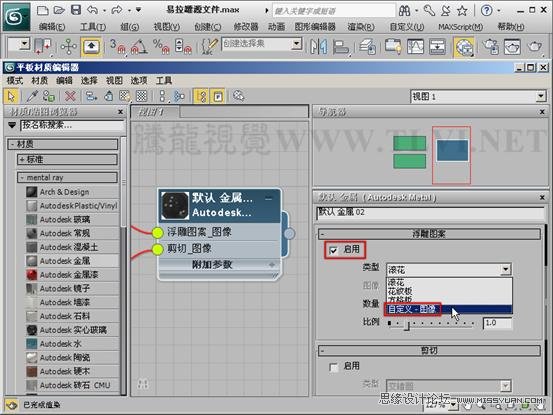Toggle the 3D snaps icon
553x415 pixels.
coord(117,47)
